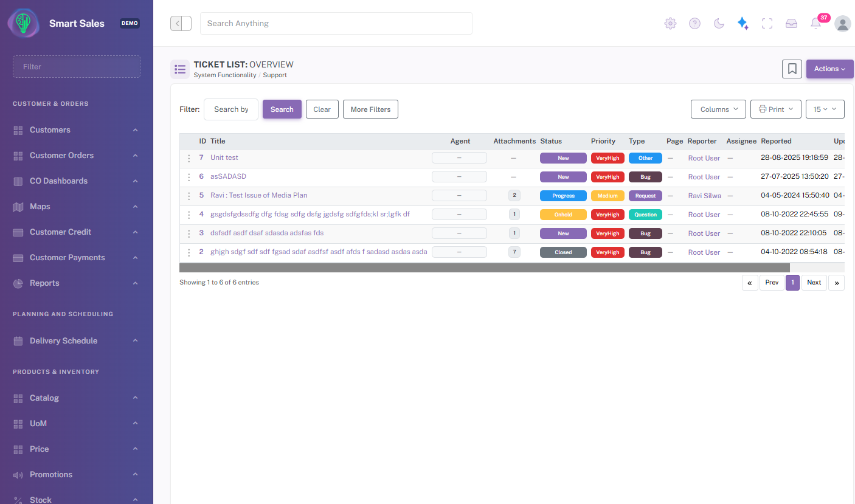Click the purple Search button
This screenshot has height=504, width=855.
click(282, 109)
